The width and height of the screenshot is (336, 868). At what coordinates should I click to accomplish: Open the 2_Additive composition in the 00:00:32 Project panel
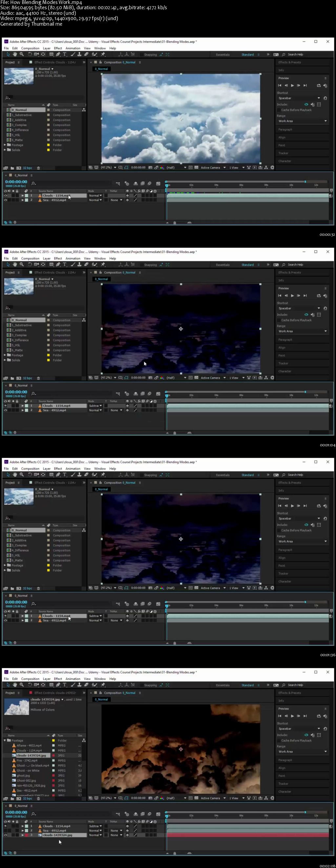(19, 120)
